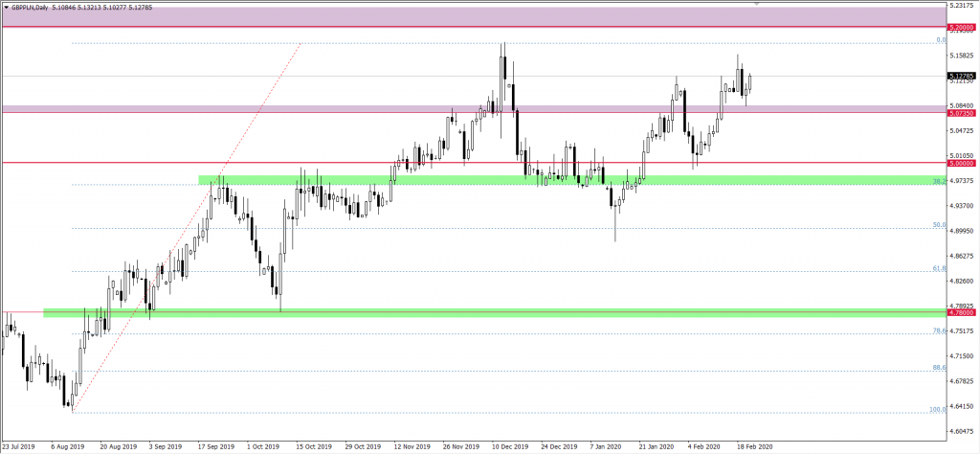980x454 pixels.
Task: Click price scale value 4.93700
Action: (x=962, y=206)
